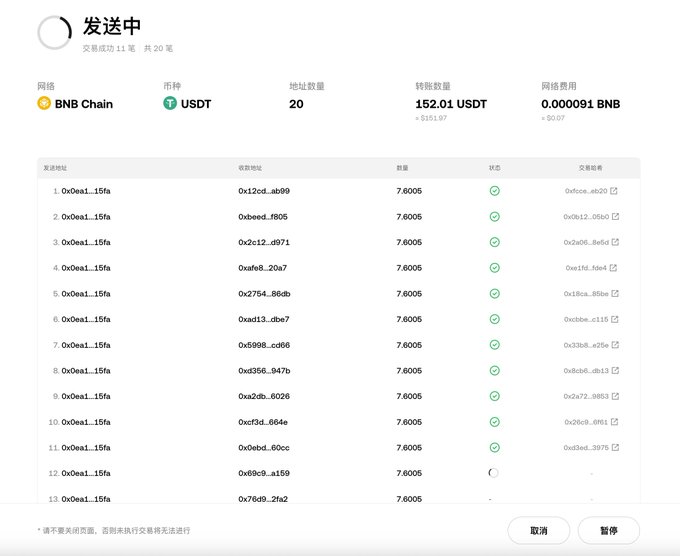Click success checkmark for recipient 0x5998...cd66
Viewport: 680px width, 556px height.
(x=494, y=345)
